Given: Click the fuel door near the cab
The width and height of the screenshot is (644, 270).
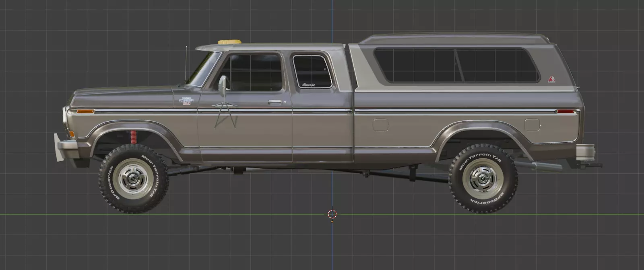Looking at the screenshot, I should tap(380, 125).
